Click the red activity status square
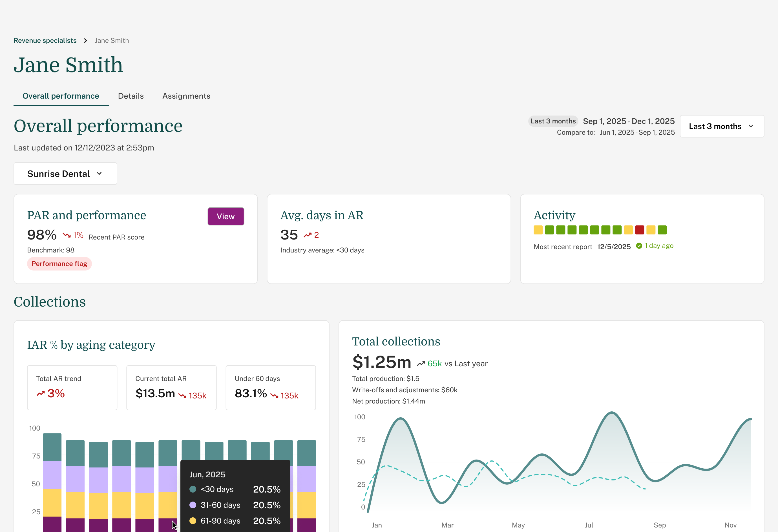 [639, 230]
